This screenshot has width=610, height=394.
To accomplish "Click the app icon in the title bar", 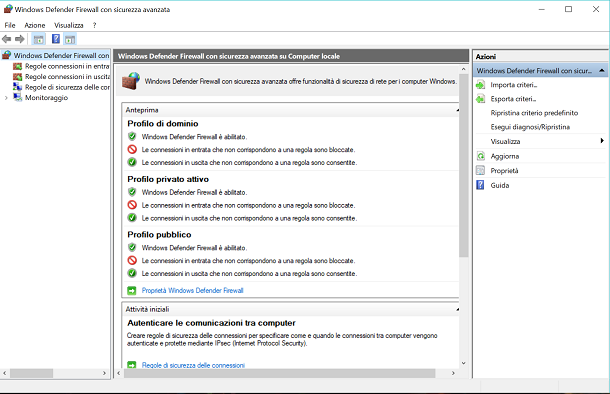I will pyautogui.click(x=8, y=9).
